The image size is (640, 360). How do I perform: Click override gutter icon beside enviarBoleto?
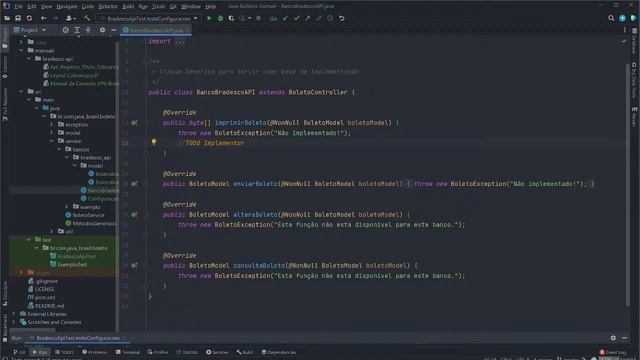[134, 184]
